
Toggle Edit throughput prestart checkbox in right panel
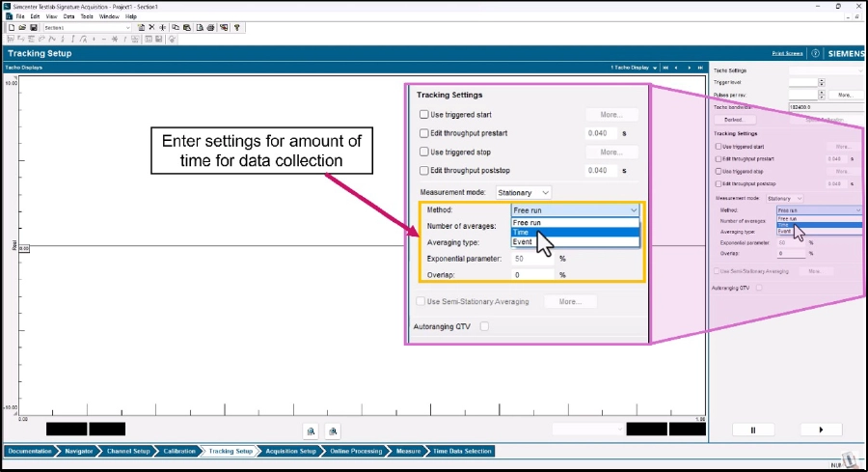tap(719, 158)
